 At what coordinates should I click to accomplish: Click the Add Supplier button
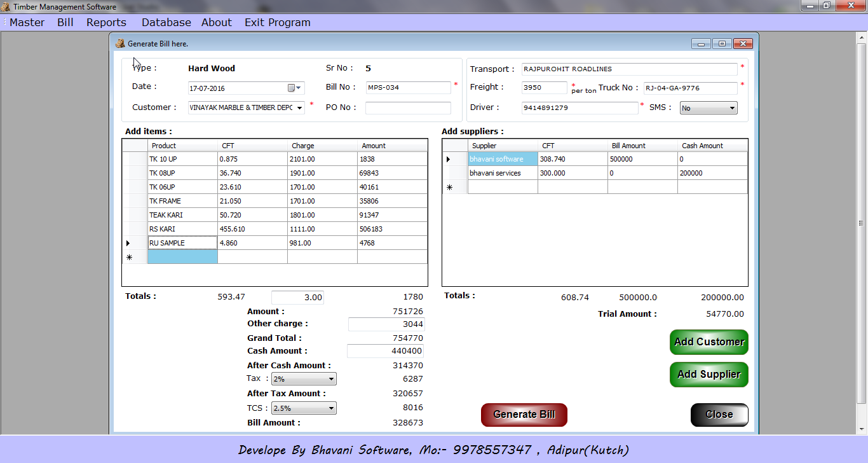(709, 375)
